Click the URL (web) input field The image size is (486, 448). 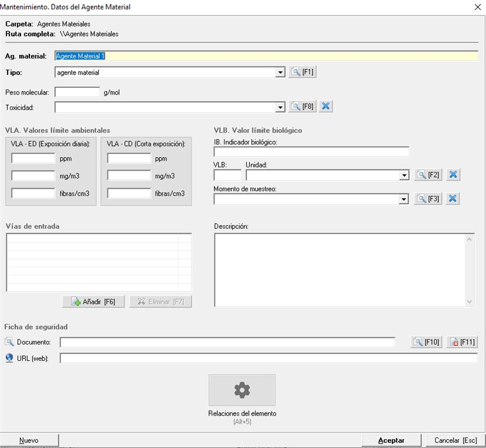coord(268,358)
